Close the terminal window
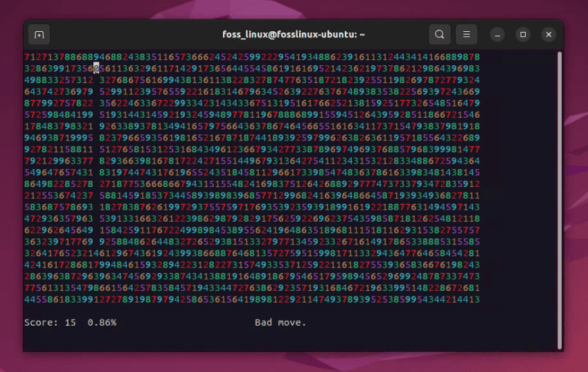 click(549, 35)
